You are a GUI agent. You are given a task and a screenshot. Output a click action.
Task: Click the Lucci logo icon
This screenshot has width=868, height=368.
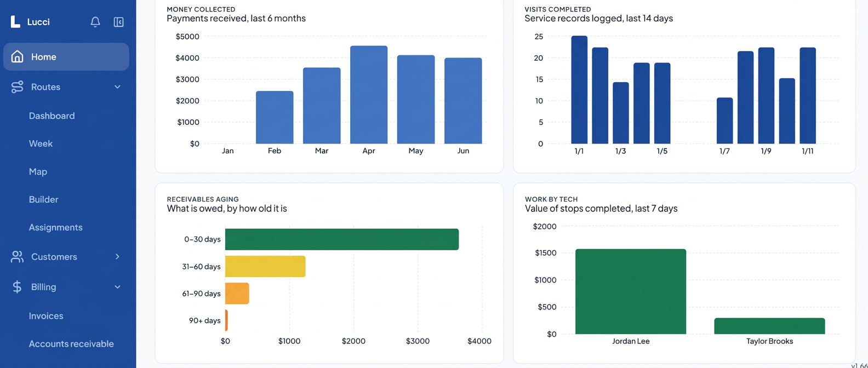coord(15,22)
